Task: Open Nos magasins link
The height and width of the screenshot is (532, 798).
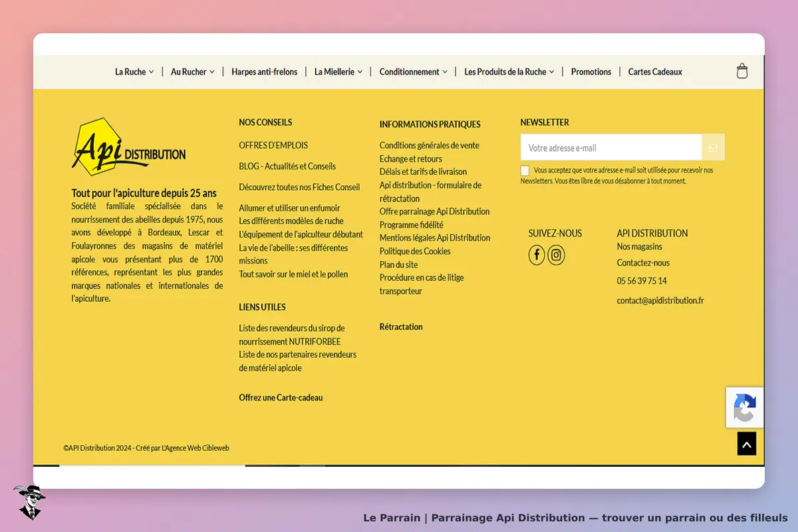Action: [x=640, y=247]
